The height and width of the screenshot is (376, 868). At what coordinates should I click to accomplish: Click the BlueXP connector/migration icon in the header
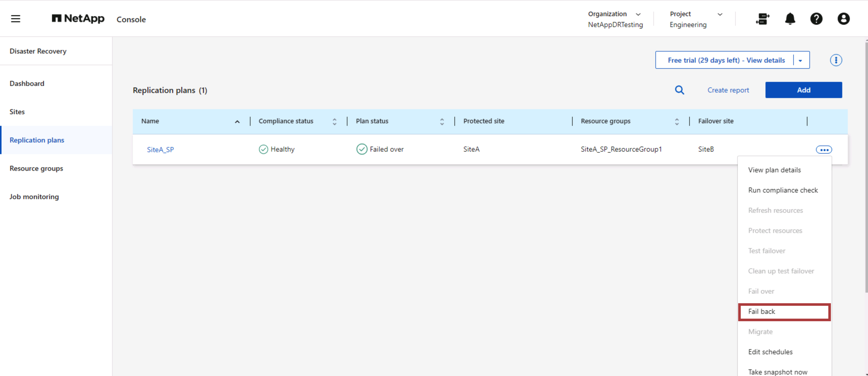[x=762, y=19]
